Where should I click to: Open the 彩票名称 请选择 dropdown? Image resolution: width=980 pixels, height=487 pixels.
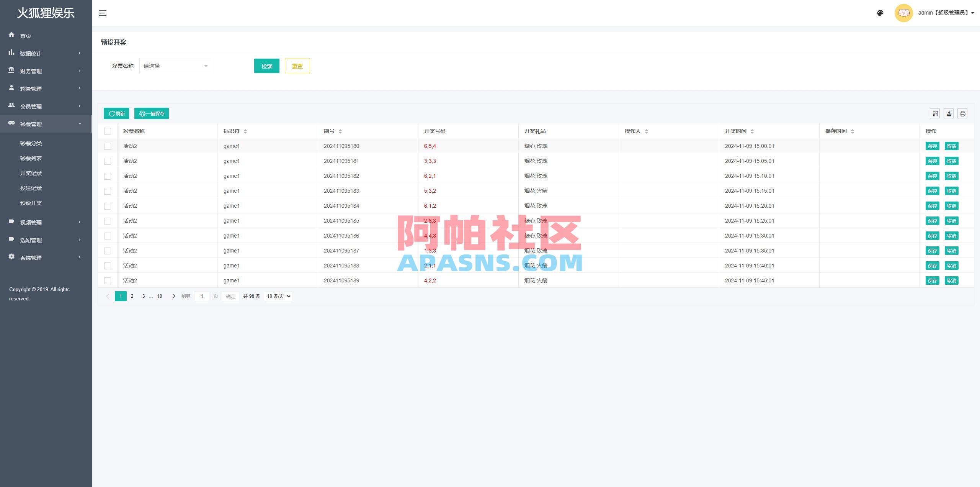click(x=175, y=66)
